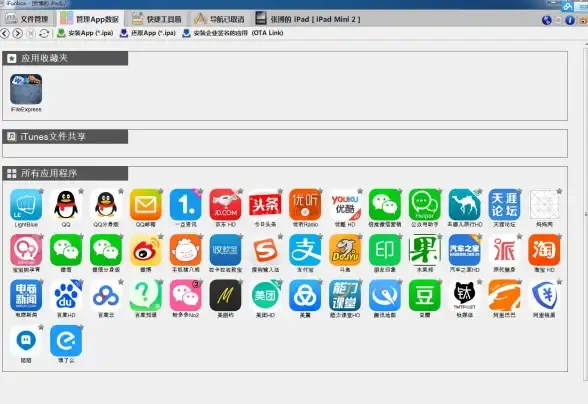Open the LightBlue app icon
The image size is (588, 404).
(26, 204)
